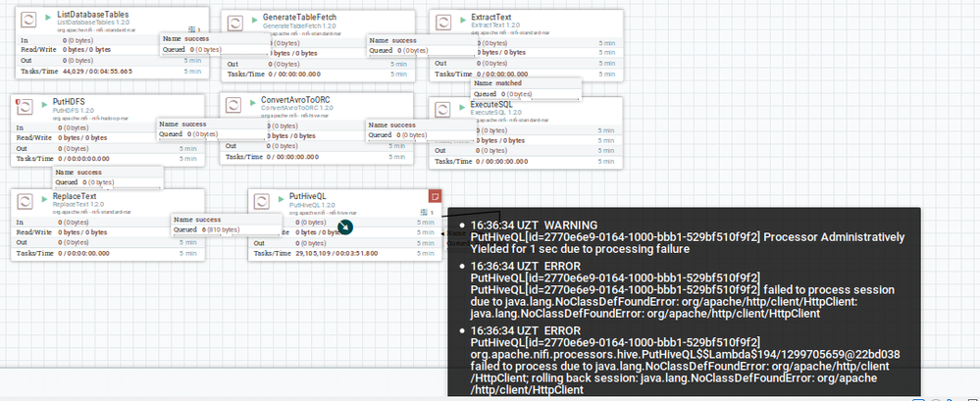Click the ConvertAvroToORC processor title
980x401 pixels.
(295, 100)
